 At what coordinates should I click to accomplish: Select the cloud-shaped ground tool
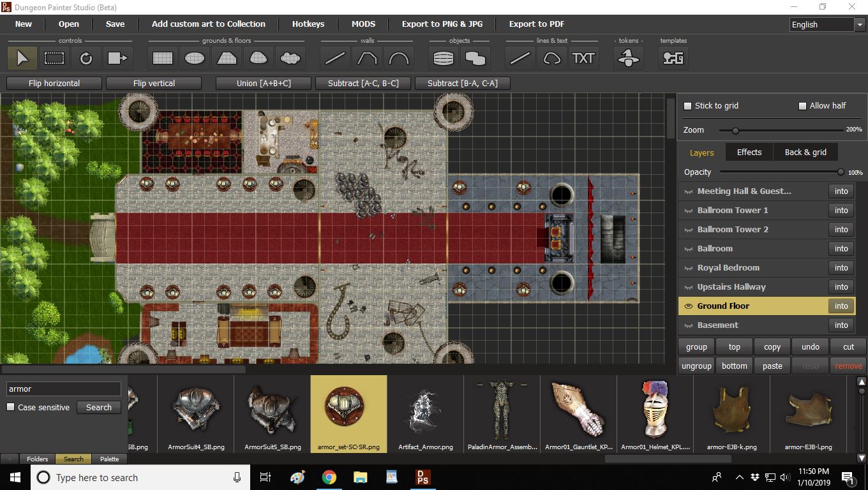tap(290, 58)
